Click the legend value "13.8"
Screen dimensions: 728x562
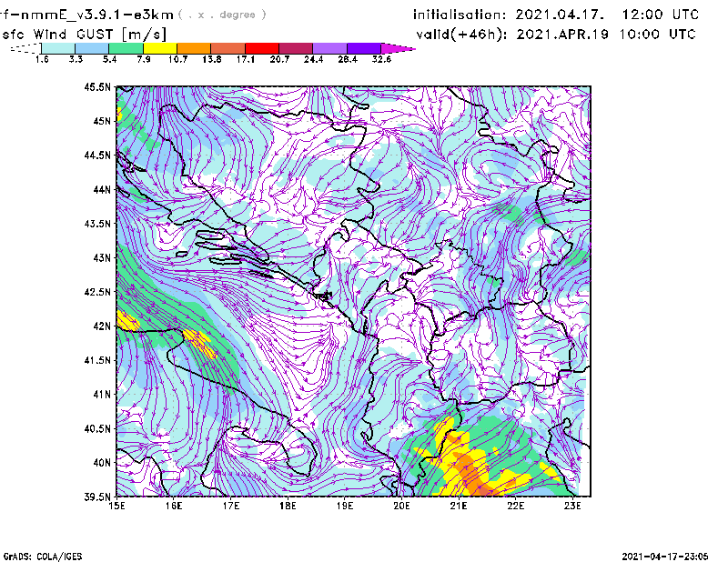211,59
